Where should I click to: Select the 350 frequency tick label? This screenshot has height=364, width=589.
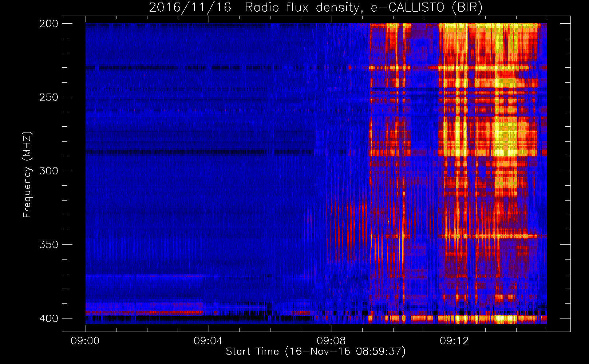48,245
